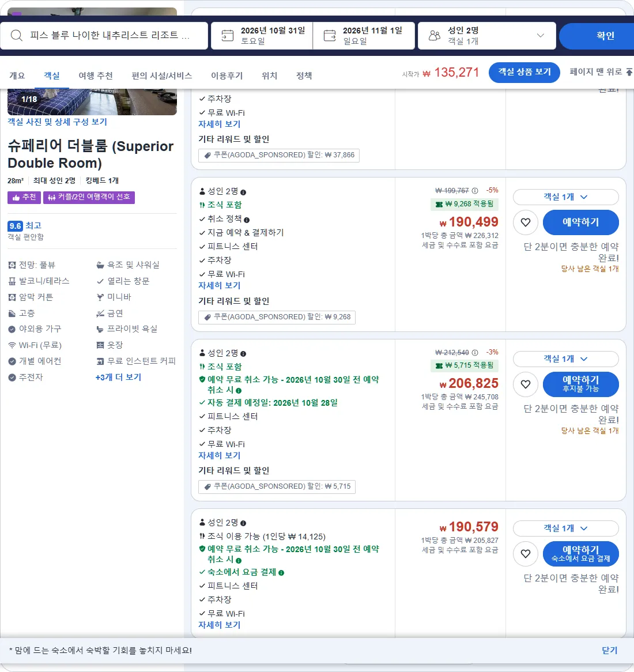Open the room photo thumbnail labeled 1/18
This screenshot has width=634, height=672.
pyautogui.click(x=92, y=101)
